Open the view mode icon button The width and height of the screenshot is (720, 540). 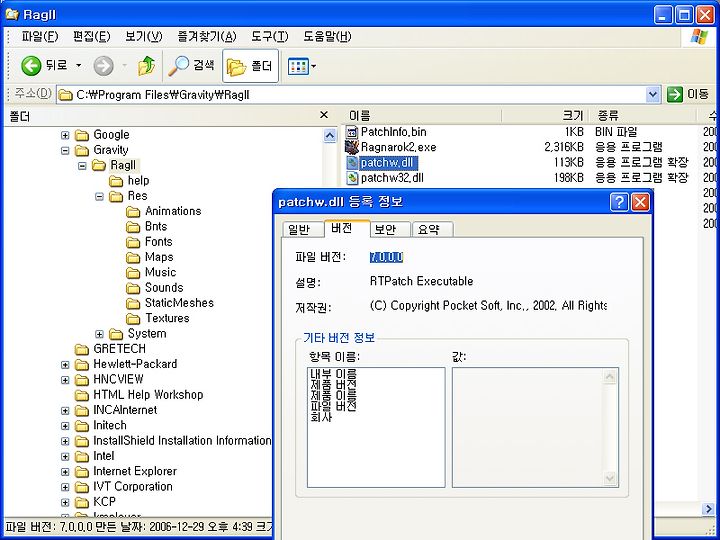click(298, 67)
